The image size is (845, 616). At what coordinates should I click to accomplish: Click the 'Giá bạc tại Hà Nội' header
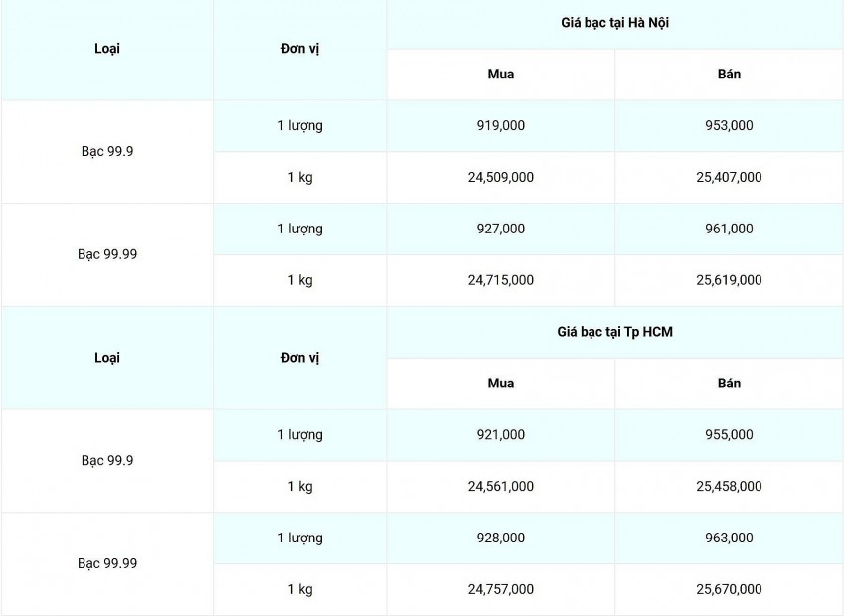tap(614, 22)
